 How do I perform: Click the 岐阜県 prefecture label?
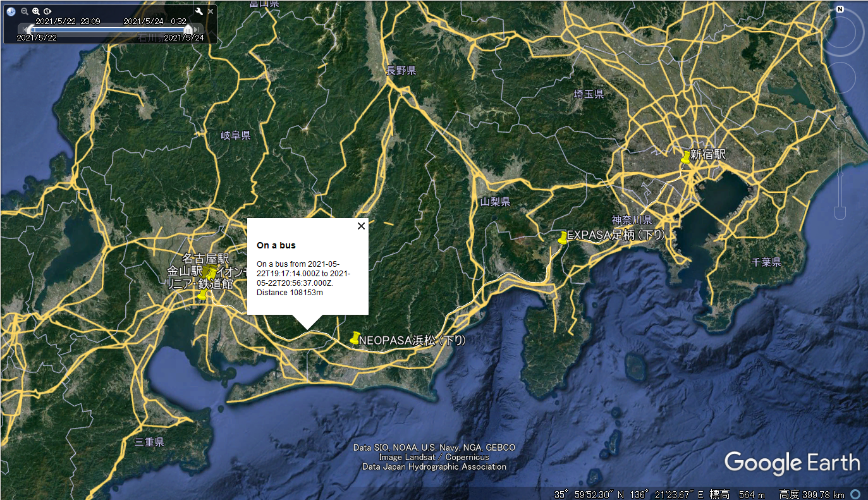[235, 135]
